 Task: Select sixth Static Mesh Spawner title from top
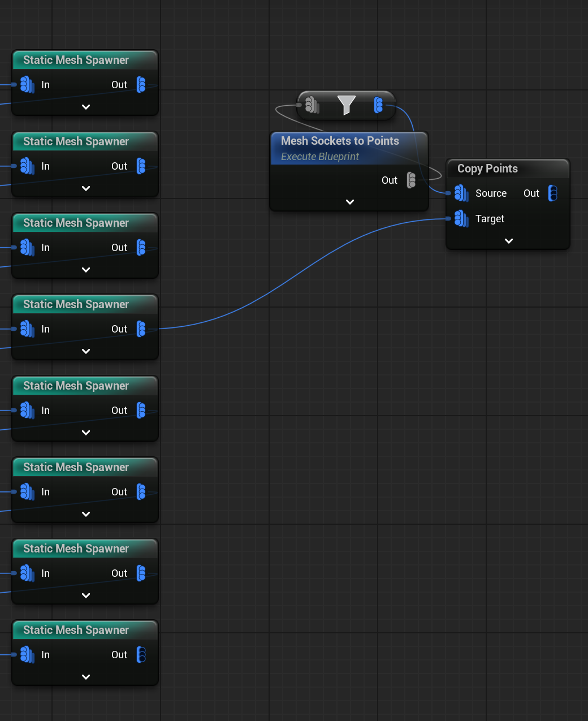76,467
